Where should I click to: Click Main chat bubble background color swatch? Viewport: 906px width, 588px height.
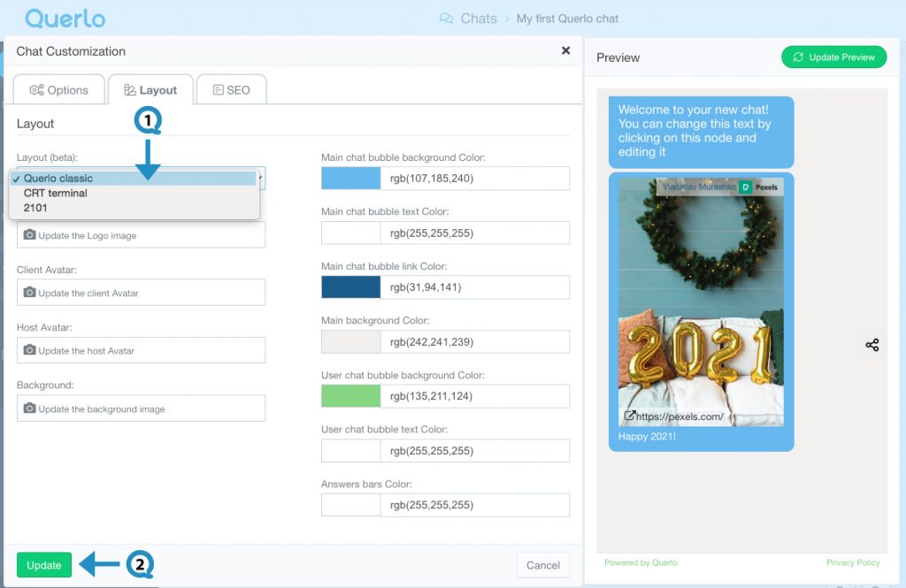[350, 179]
